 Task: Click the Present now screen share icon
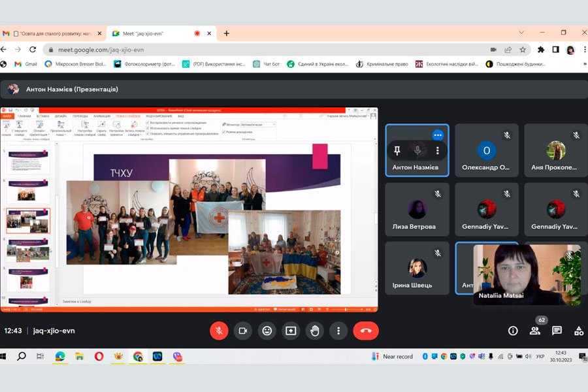coord(291,331)
